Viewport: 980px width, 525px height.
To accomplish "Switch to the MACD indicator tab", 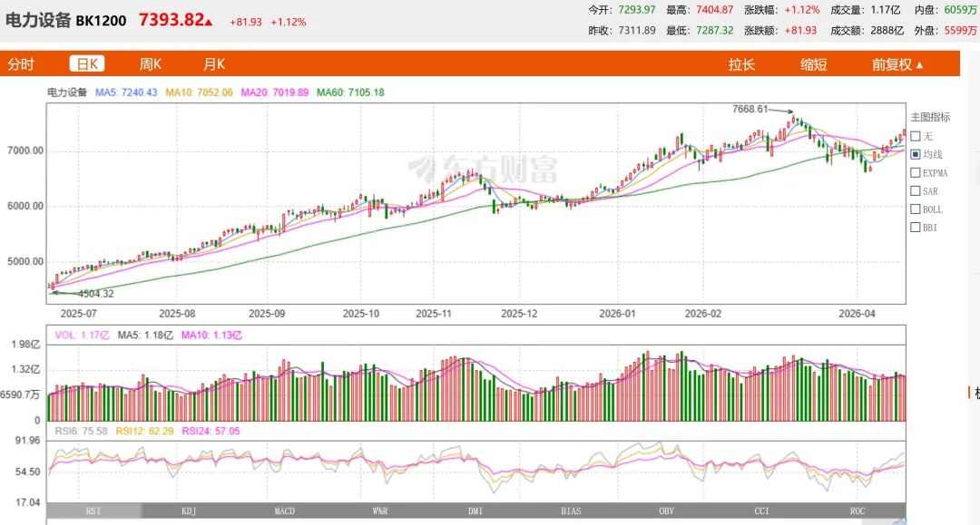I will click(284, 510).
